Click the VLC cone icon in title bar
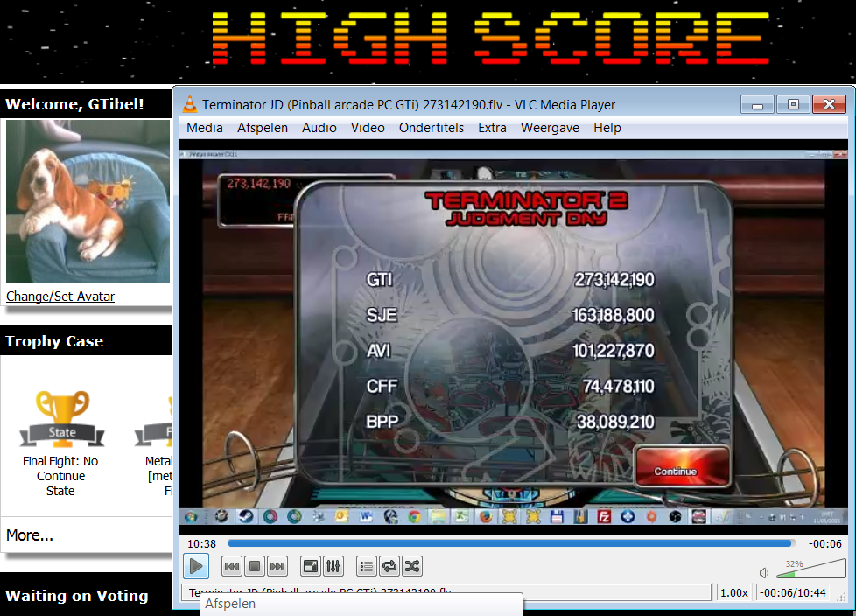This screenshot has height=616, width=856. pyautogui.click(x=190, y=103)
